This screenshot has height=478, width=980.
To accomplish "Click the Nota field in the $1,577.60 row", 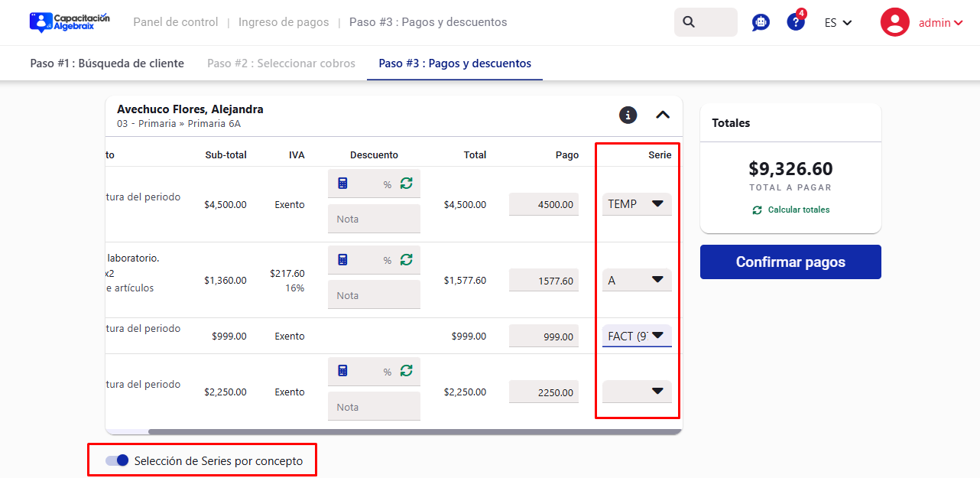I will tap(374, 295).
